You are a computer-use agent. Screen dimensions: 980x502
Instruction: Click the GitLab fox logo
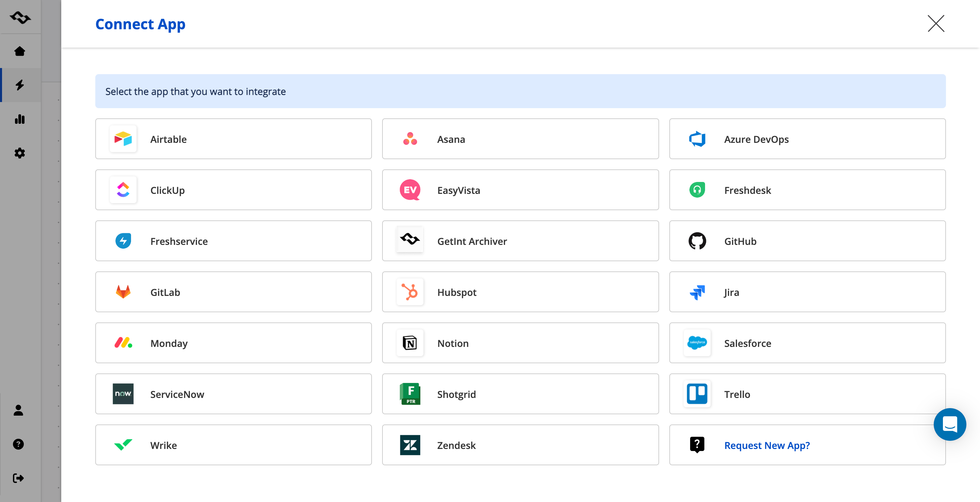coord(123,292)
